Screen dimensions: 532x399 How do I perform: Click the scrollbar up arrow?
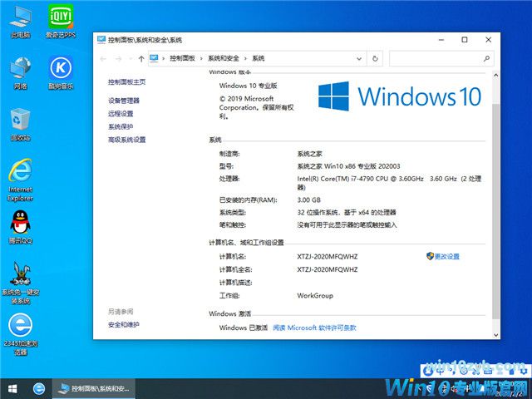click(495, 76)
